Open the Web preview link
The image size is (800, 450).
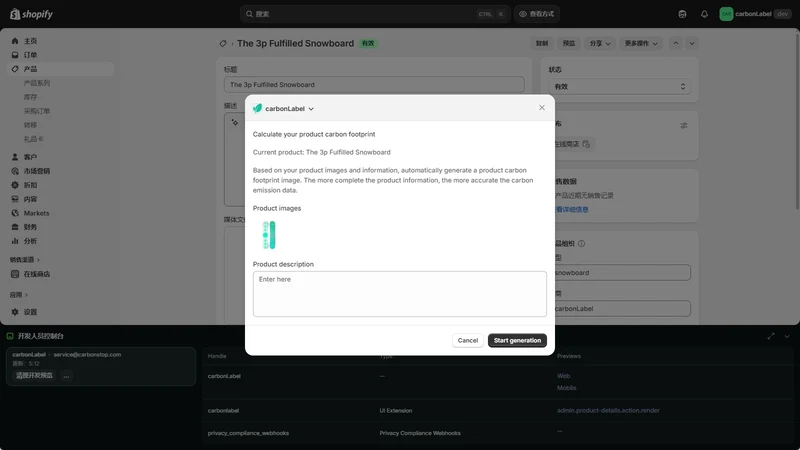point(563,376)
